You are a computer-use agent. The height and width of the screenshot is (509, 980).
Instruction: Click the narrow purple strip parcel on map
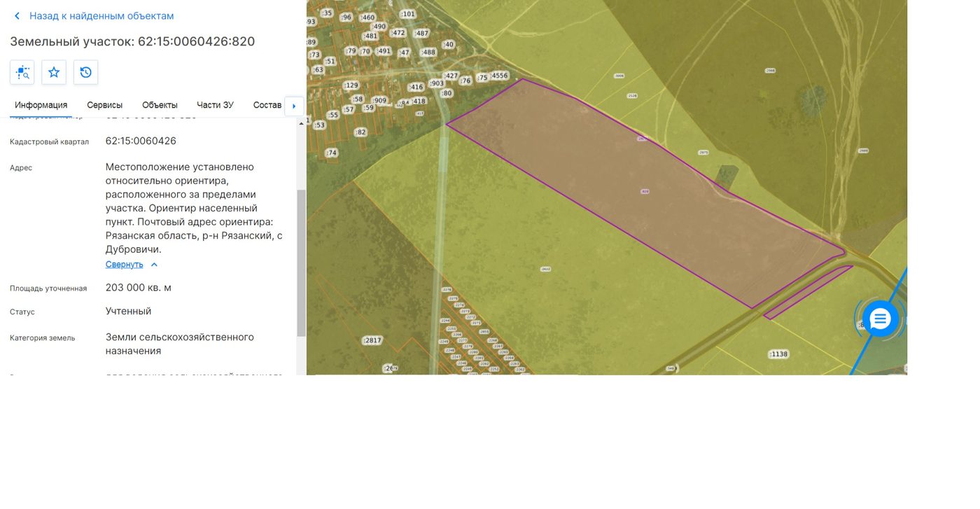[x=808, y=293]
